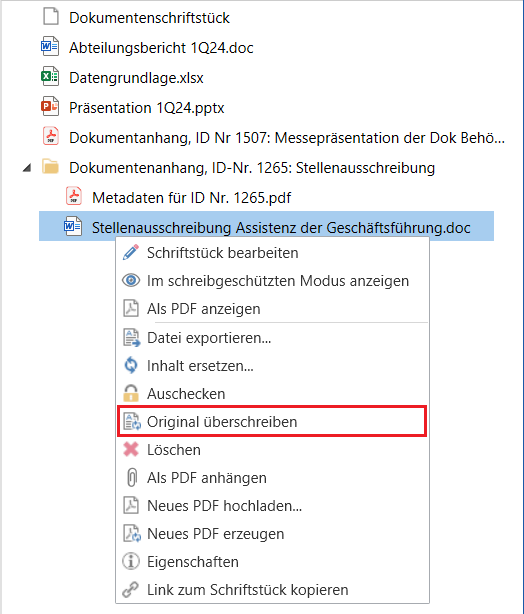Image resolution: width=524 pixels, height=614 pixels.
Task: Click the padlock icon beside Auschecken
Action: [131, 393]
